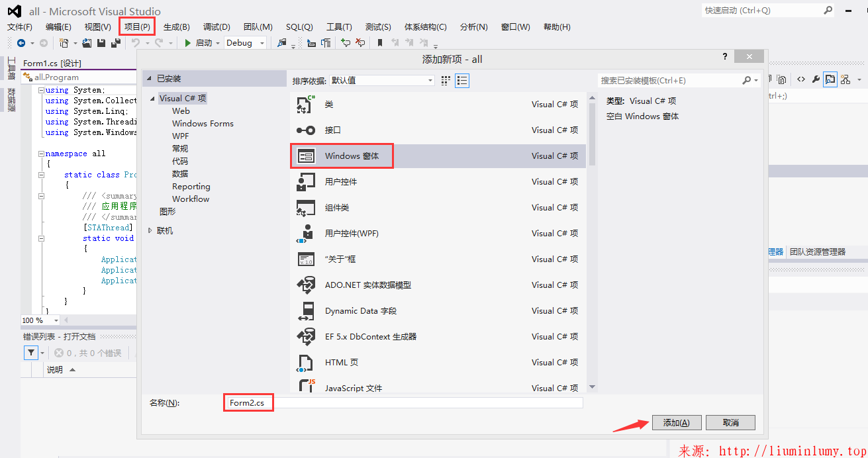Image resolution: width=868 pixels, height=458 pixels.
Task: Click the template list vertical scrollbar
Action: click(592, 242)
